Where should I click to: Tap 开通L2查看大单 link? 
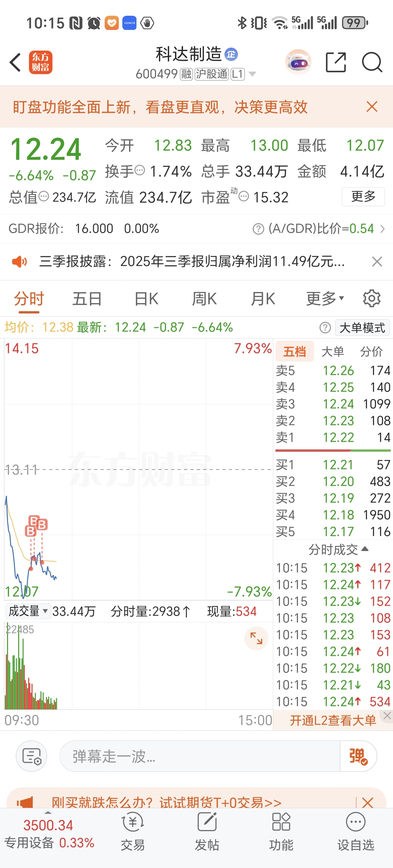click(x=333, y=721)
